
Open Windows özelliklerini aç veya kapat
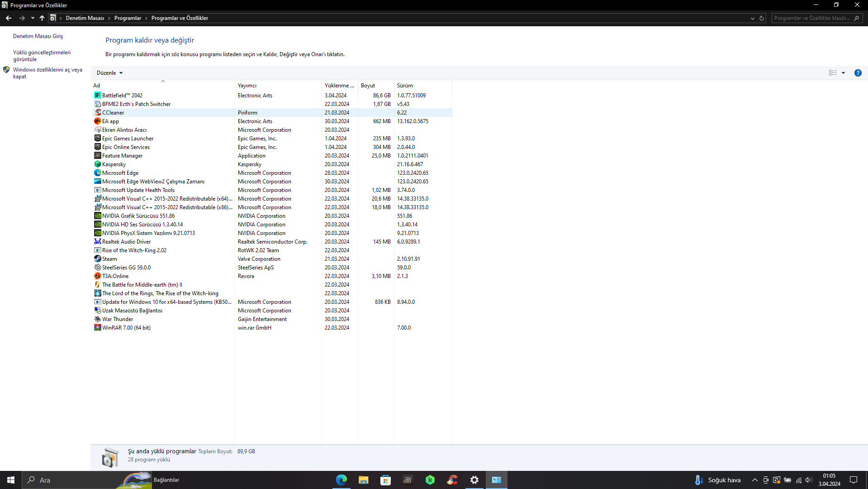tap(47, 73)
